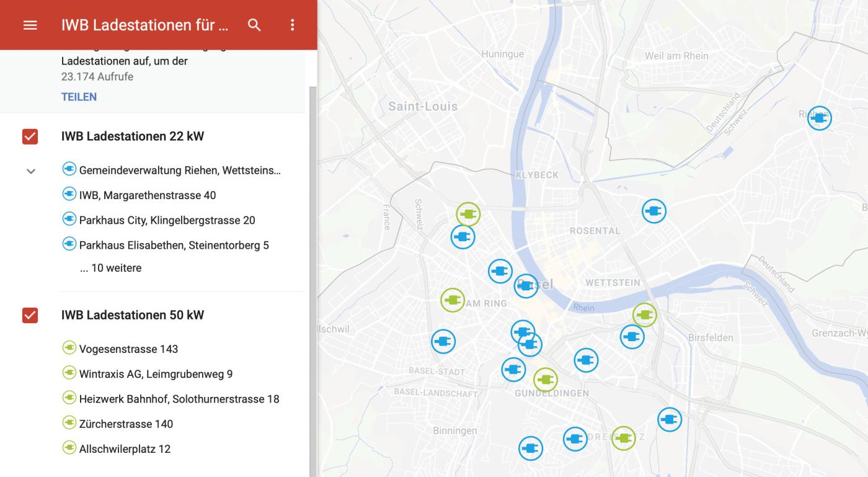This screenshot has width=868, height=477.
Task: Select the blue plug icon next to IWB Margarethenstrasse 40
Action: [68, 195]
